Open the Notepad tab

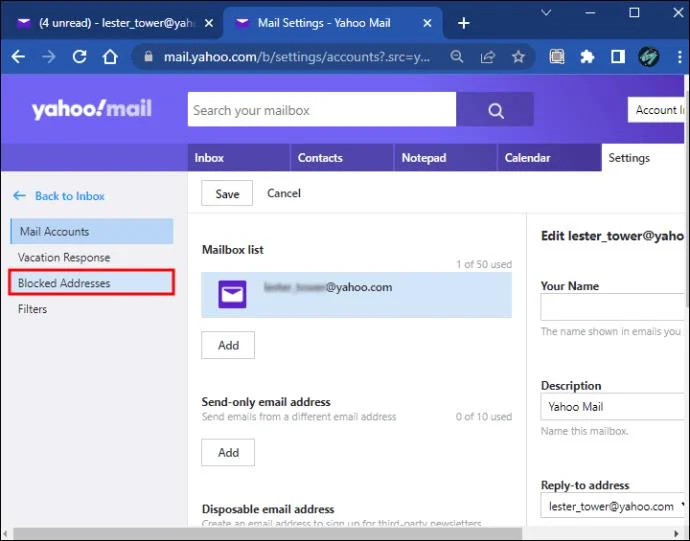point(445,158)
